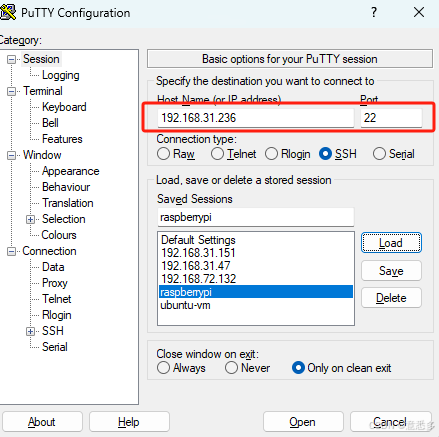Open the SSH category in the tree
439x437 pixels.
[x=53, y=331]
